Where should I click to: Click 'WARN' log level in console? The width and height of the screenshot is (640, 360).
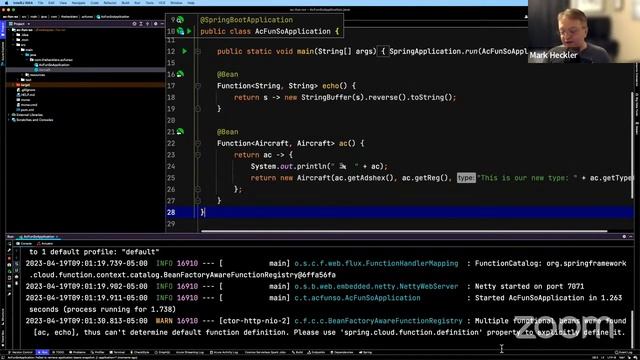coord(164,321)
